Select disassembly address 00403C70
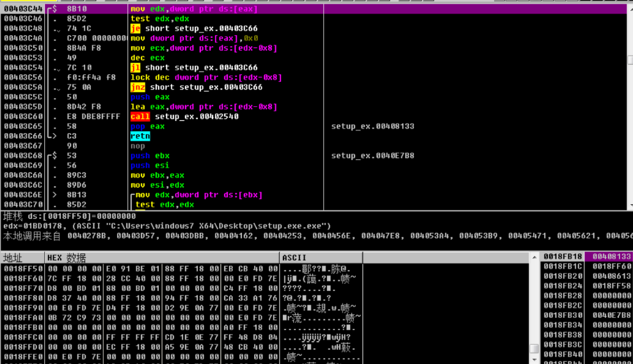The height and width of the screenshot is (364, 633). [23, 205]
